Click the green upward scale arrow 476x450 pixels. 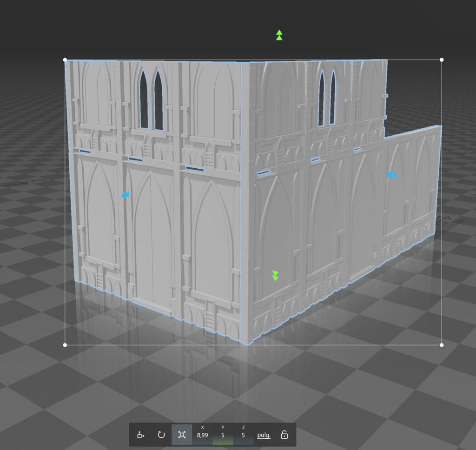tap(278, 35)
